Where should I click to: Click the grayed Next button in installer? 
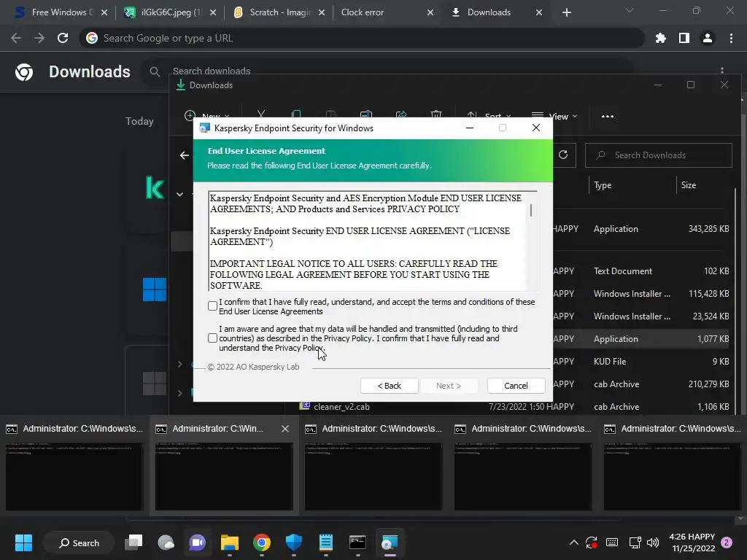[449, 386]
